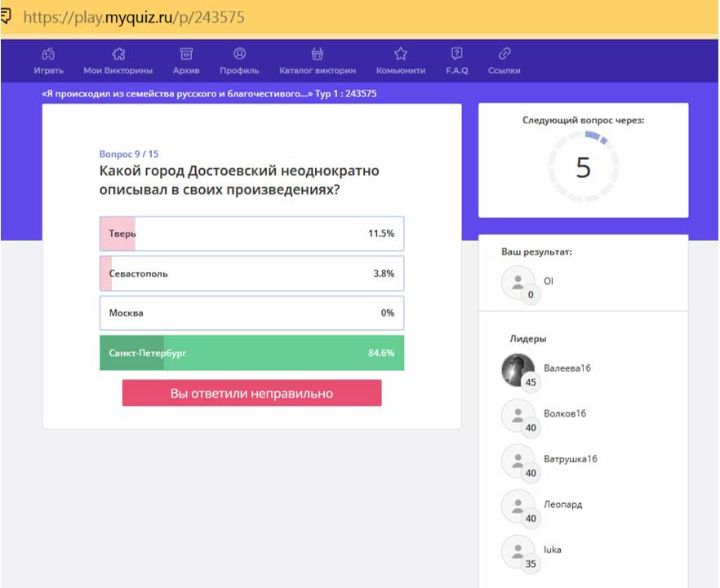Select the Тверь answer option

[251, 234]
